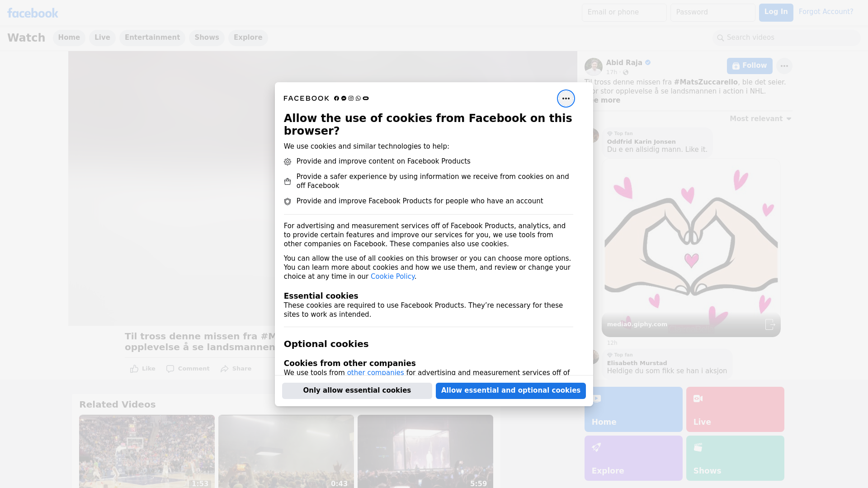The height and width of the screenshot is (488, 868).
Task: Open the purple Explore tile
Action: point(633,458)
